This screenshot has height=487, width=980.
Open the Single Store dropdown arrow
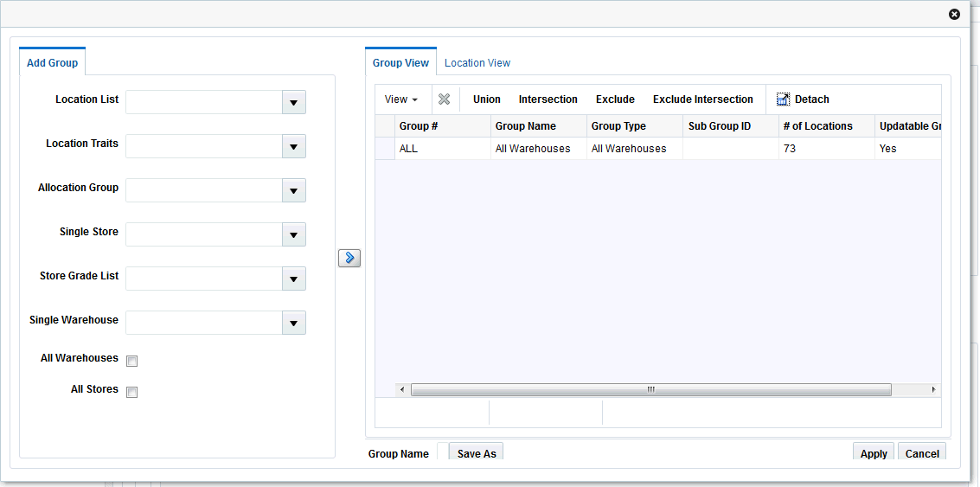pyautogui.click(x=294, y=234)
